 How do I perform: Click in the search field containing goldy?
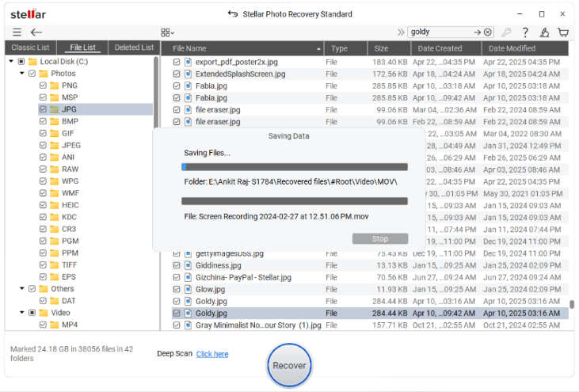click(x=440, y=32)
